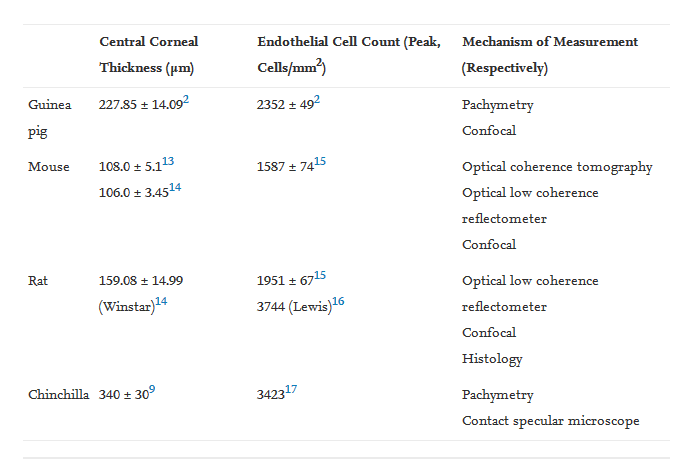Viewport: 685px width, 473px height.
Task: Click reference 17 next to 3423
Action: click(x=290, y=390)
